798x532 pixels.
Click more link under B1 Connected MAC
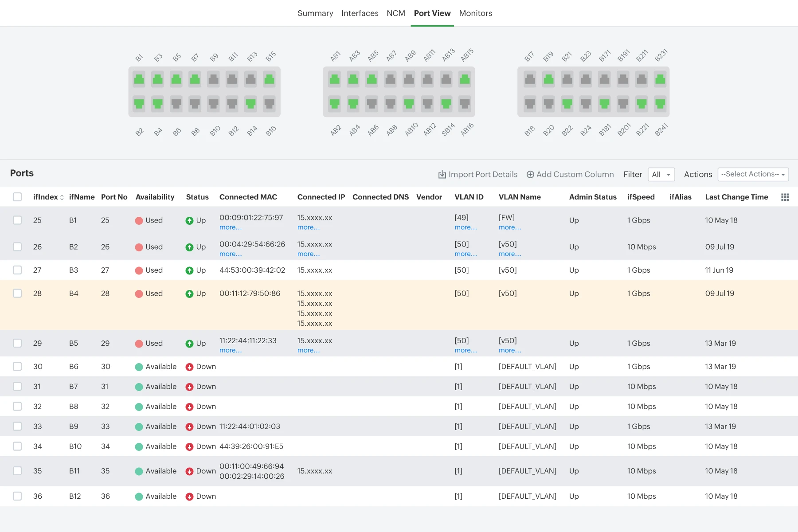click(231, 227)
